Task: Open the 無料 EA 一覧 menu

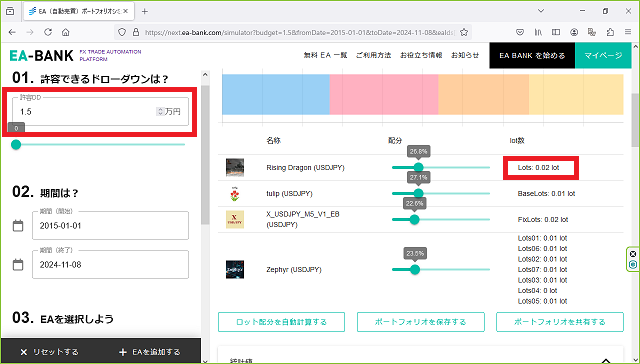Action: tap(325, 55)
